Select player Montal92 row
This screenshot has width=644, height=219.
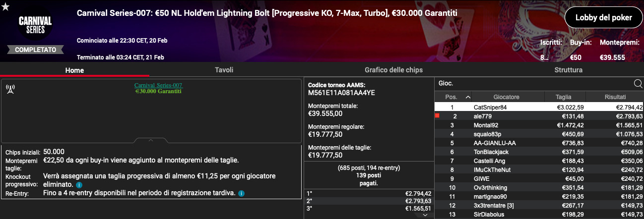[539, 125]
